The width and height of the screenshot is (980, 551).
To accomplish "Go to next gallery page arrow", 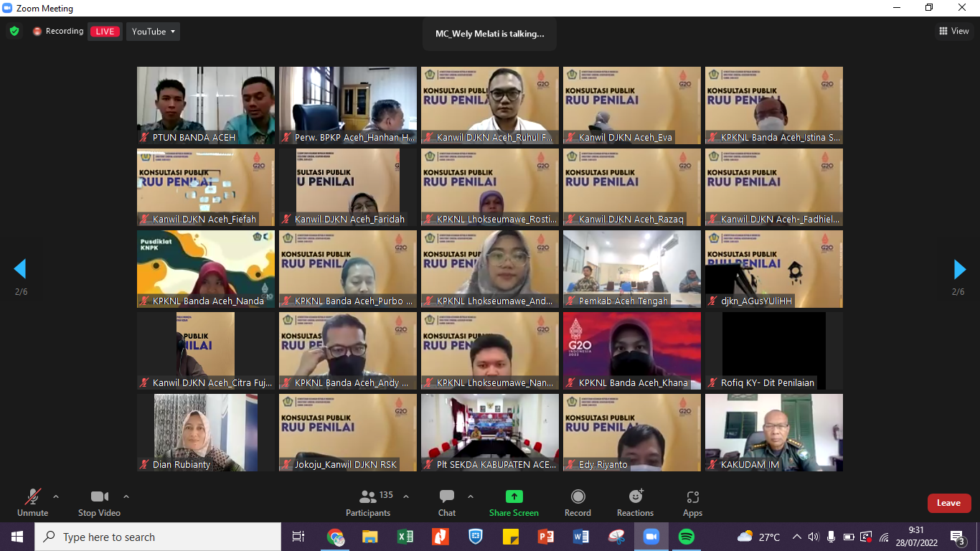I will tap(959, 270).
